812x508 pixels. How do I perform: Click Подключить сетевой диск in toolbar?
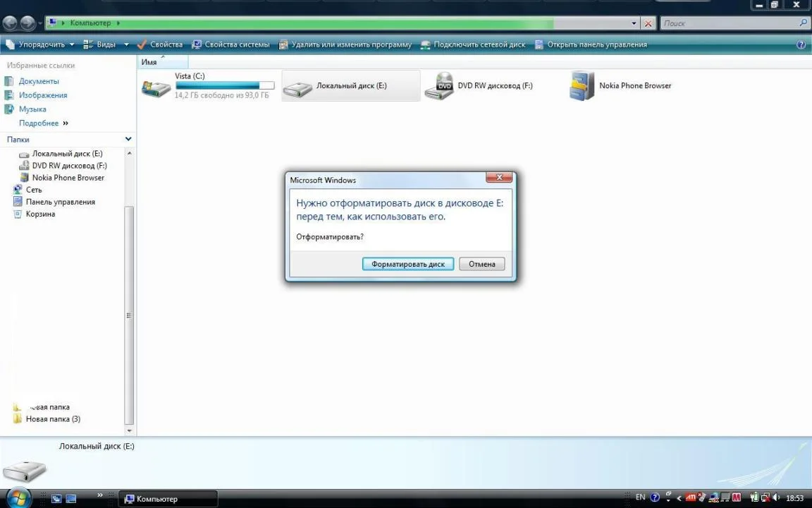(473, 44)
